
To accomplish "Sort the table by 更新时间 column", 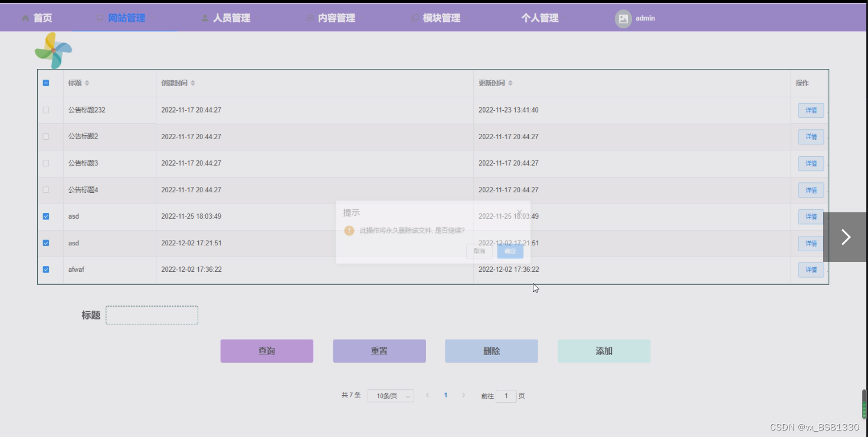I will (510, 83).
